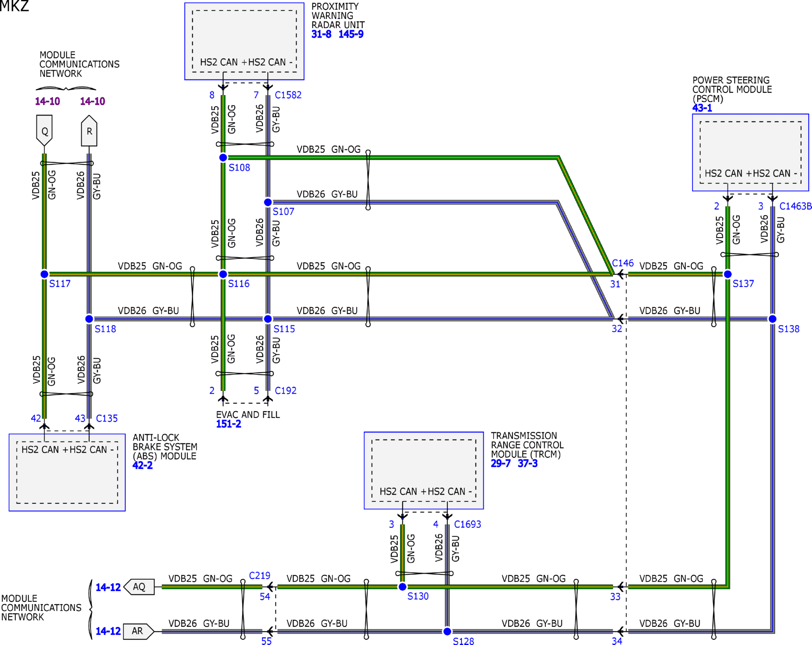Image resolution: width=812 pixels, height=645 pixels.
Task: Click splice node S137
Action: pyautogui.click(x=728, y=274)
